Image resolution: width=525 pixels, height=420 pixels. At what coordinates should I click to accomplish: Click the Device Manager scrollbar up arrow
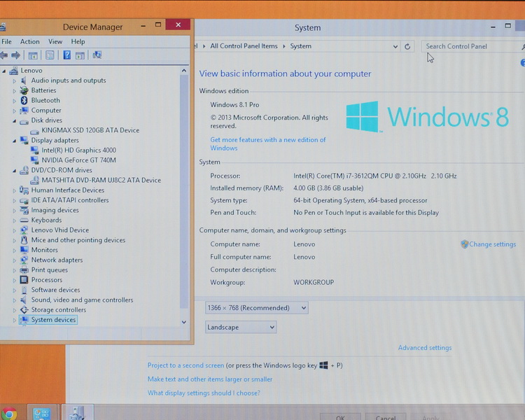pos(184,70)
